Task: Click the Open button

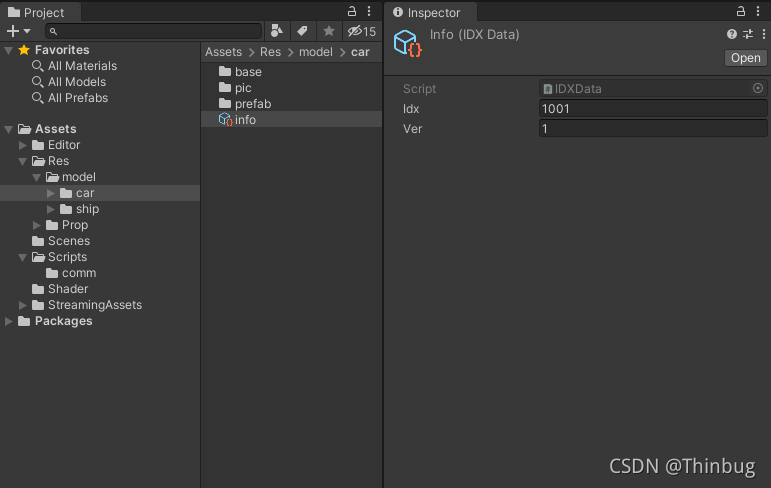Action: [745, 58]
